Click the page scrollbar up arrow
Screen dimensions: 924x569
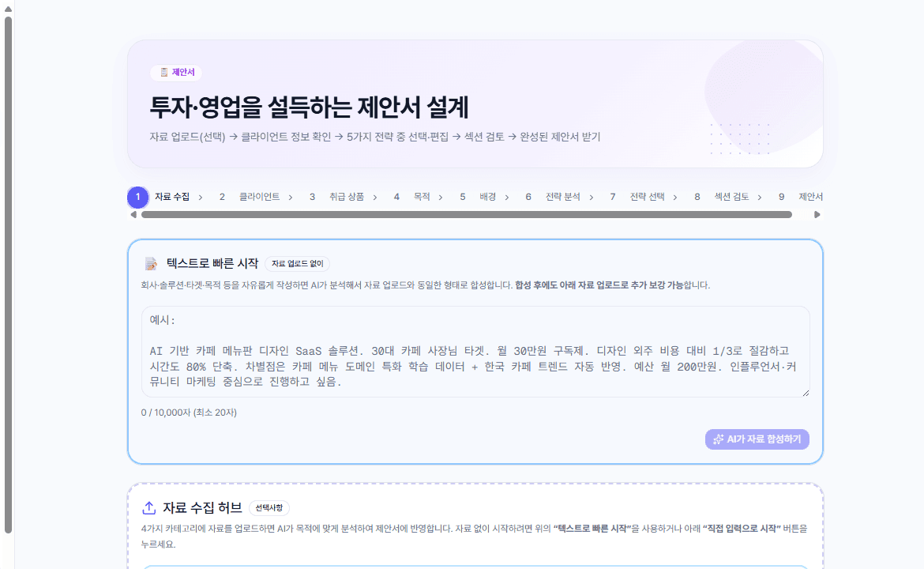pos(8,9)
